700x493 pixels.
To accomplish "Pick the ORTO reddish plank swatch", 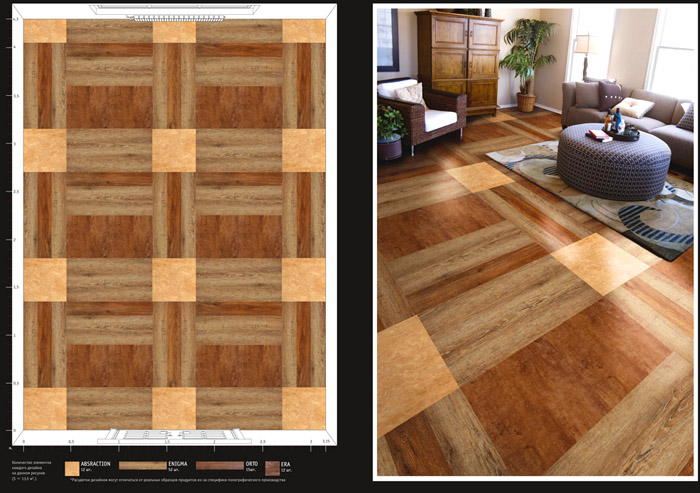I will click(219, 465).
